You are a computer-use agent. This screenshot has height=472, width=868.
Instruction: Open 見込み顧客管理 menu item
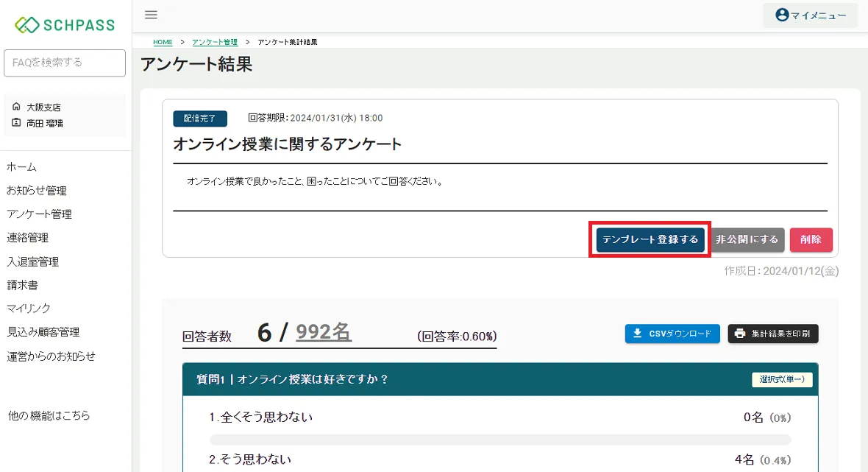pos(43,332)
